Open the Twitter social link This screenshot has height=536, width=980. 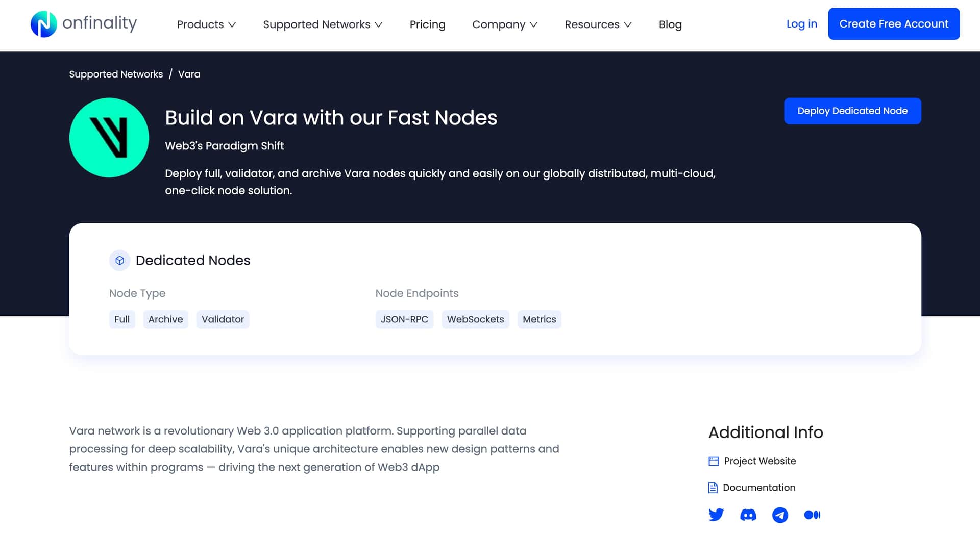716,515
